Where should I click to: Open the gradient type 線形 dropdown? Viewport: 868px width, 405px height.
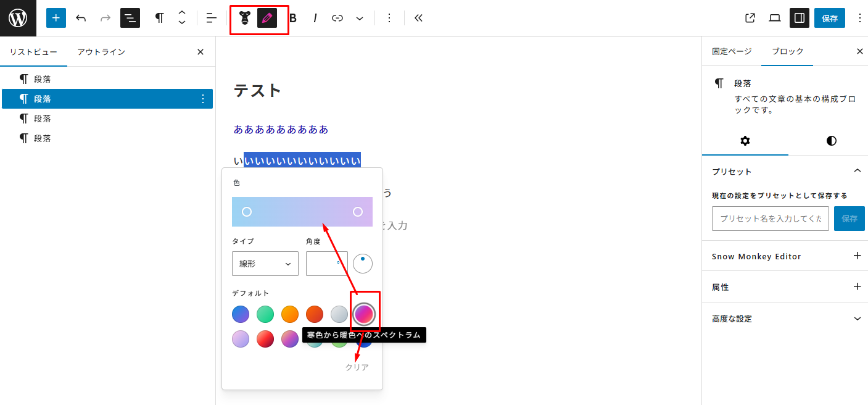coord(265,264)
